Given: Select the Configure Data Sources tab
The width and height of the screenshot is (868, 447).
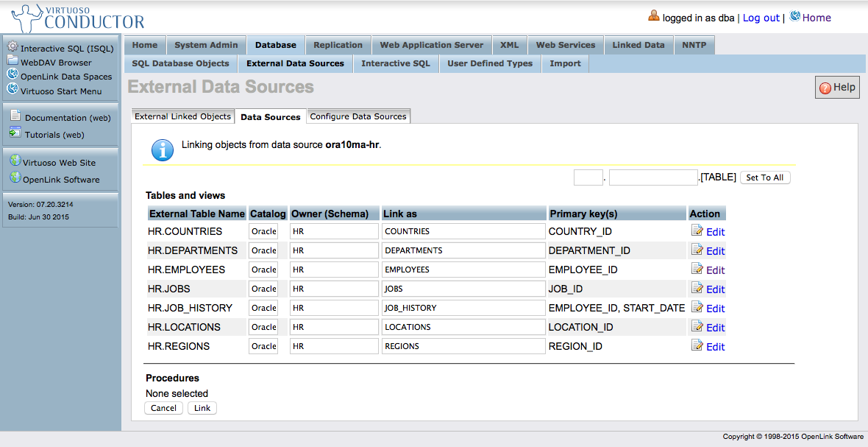Looking at the screenshot, I should [x=358, y=116].
